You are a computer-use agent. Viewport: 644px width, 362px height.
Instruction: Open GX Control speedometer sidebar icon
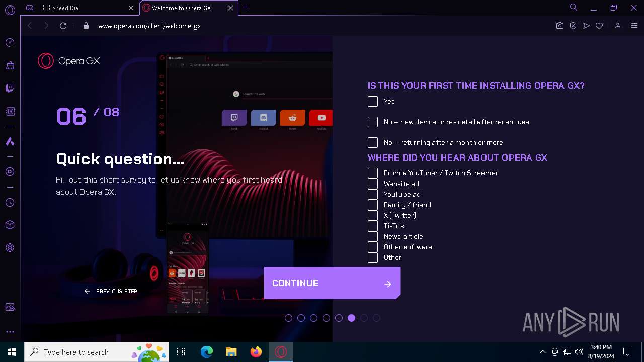point(10,43)
